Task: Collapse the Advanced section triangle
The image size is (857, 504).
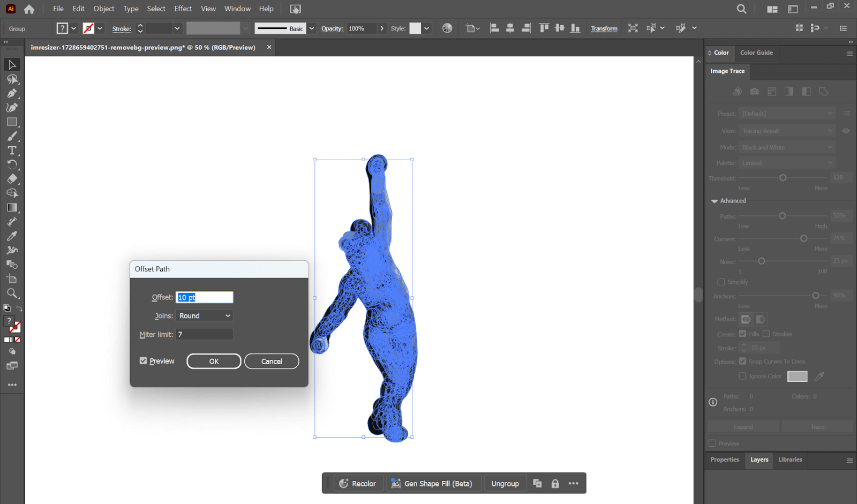Action: coord(714,201)
